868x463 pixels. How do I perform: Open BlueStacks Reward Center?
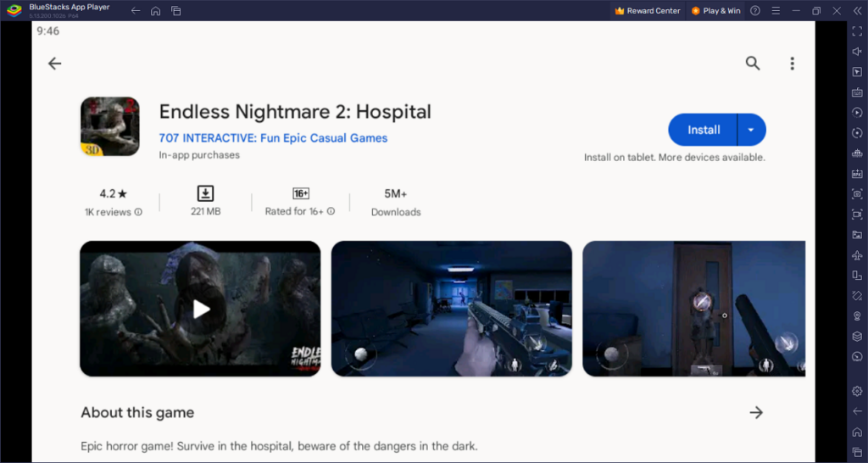[648, 10]
